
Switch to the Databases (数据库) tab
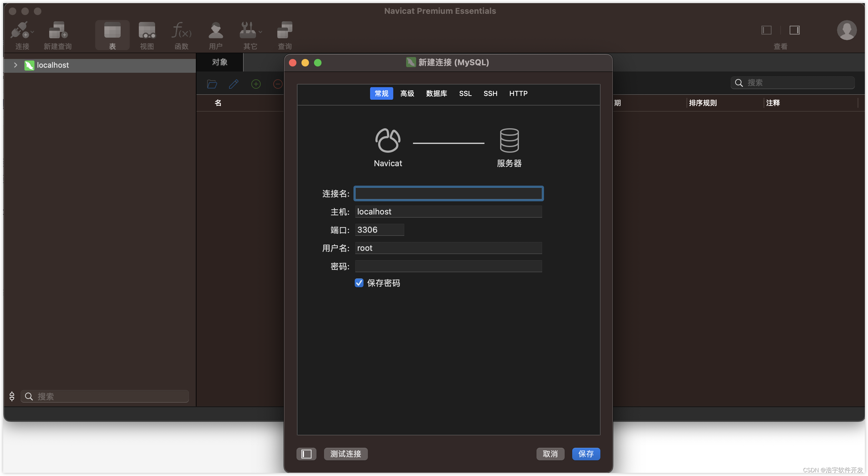[437, 93]
